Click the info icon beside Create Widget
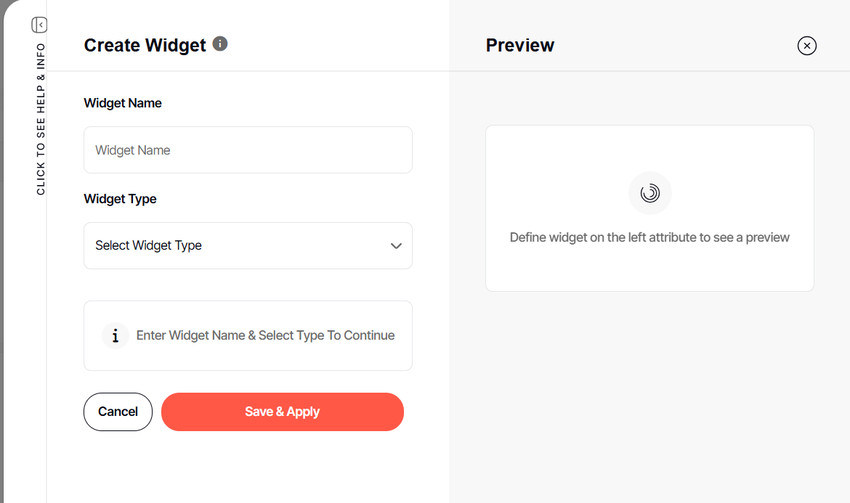The height and width of the screenshot is (503, 850). pos(220,44)
